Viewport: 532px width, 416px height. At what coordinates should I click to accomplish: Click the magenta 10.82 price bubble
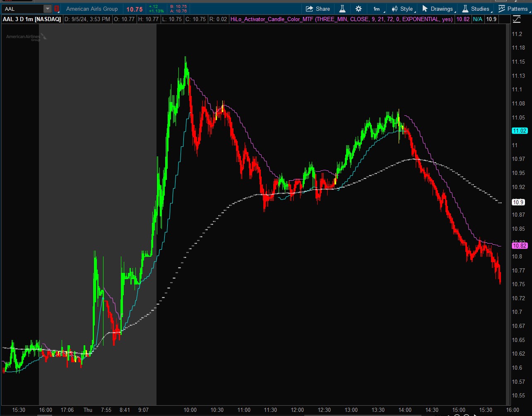pyautogui.click(x=520, y=246)
